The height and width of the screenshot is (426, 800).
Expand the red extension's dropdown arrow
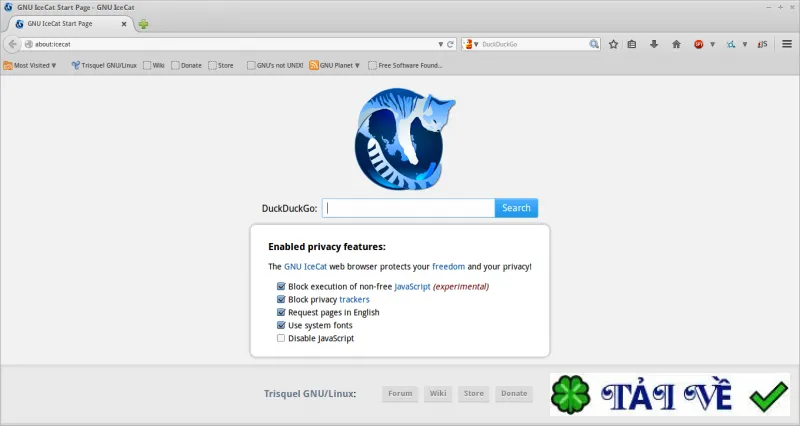coord(712,44)
